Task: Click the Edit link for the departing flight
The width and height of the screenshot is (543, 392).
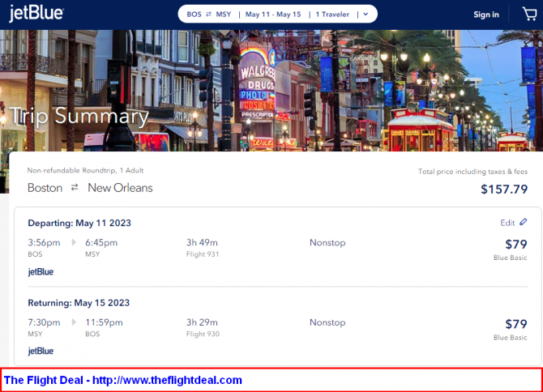Action: point(507,223)
